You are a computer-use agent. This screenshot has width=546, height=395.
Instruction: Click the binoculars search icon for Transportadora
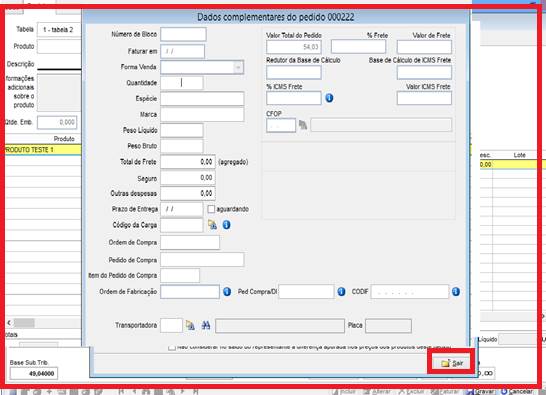point(206,325)
